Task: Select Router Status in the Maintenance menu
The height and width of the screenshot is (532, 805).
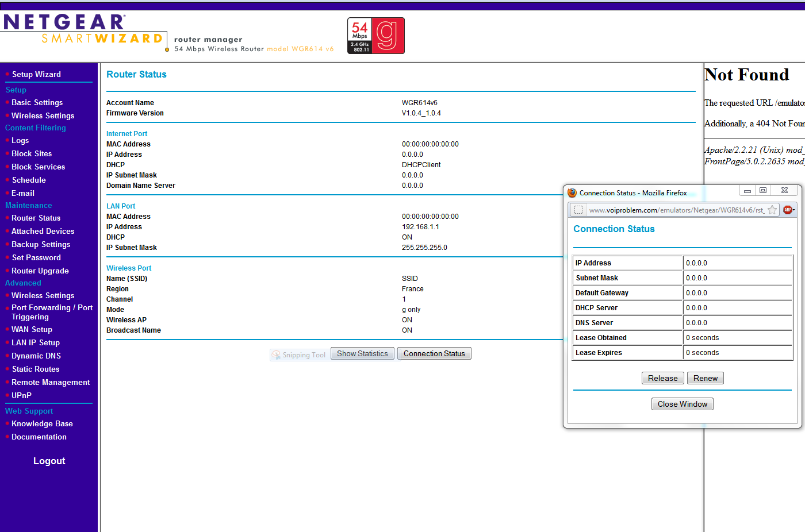Action: click(36, 218)
